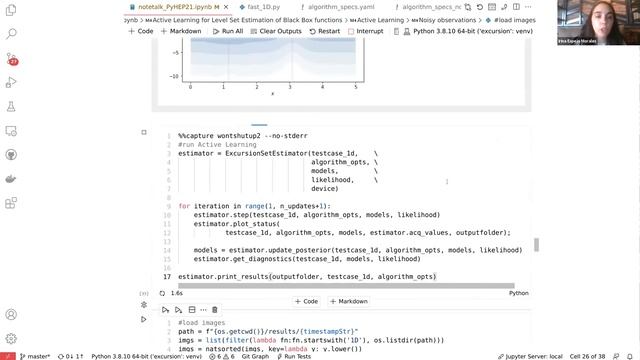640x360 pixels.
Task: Click the horizontal scrollbar under estimator cell
Action: coord(346,286)
